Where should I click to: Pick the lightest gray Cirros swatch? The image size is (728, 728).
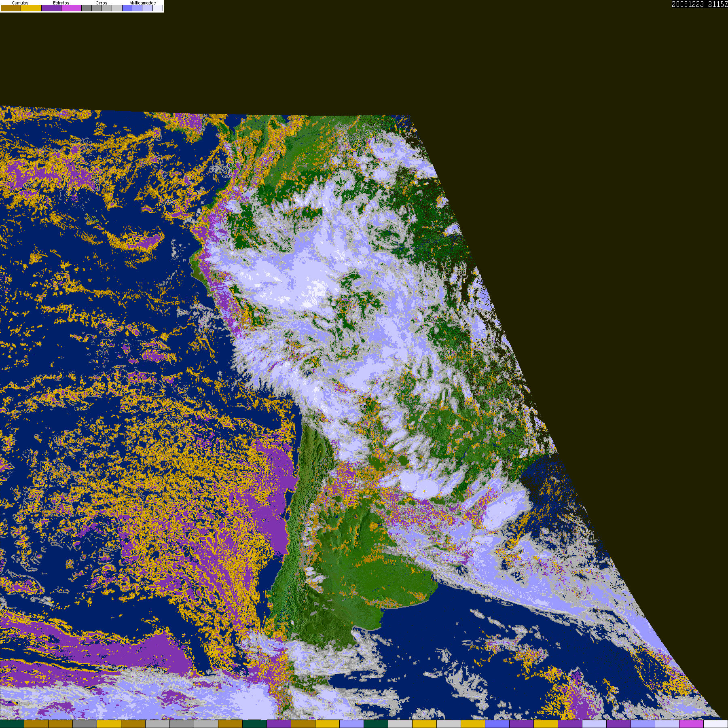117,8
